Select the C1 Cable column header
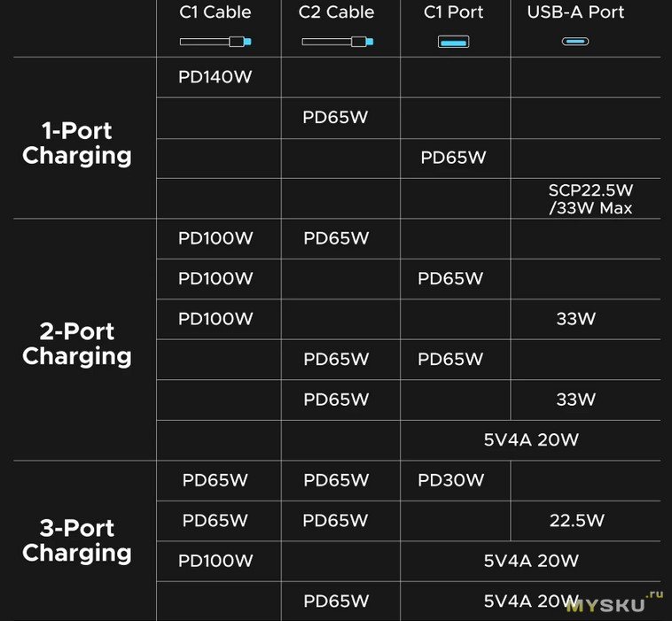The image size is (672, 621). (x=215, y=12)
